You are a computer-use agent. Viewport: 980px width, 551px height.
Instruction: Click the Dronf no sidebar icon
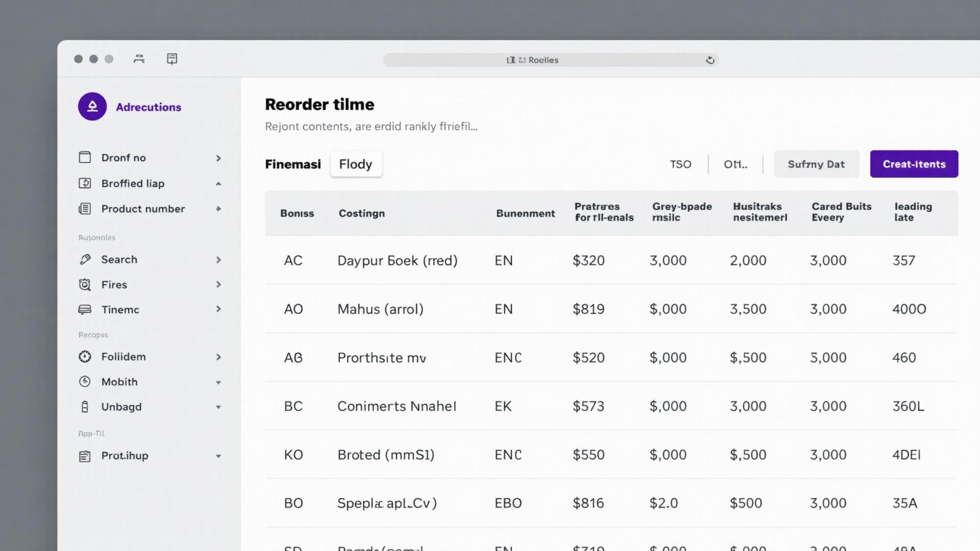click(85, 158)
